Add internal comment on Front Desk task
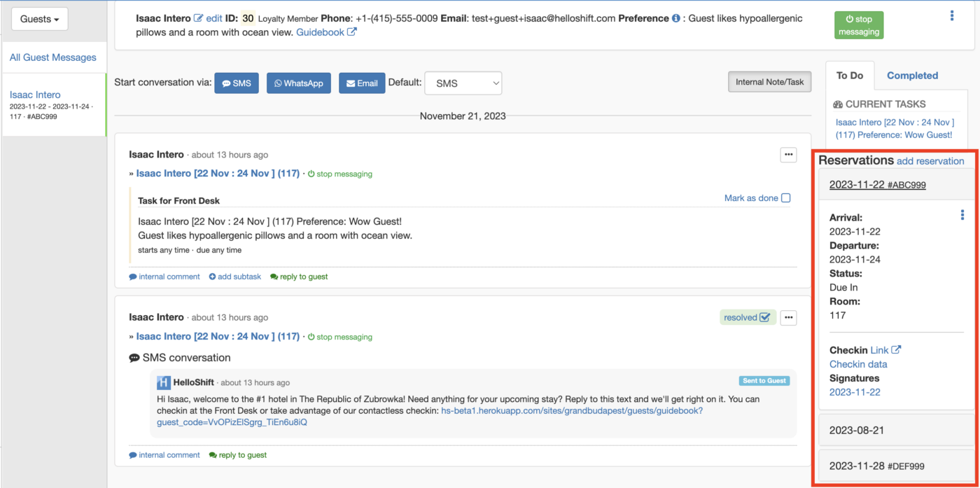This screenshot has width=980, height=488. pyautogui.click(x=164, y=277)
